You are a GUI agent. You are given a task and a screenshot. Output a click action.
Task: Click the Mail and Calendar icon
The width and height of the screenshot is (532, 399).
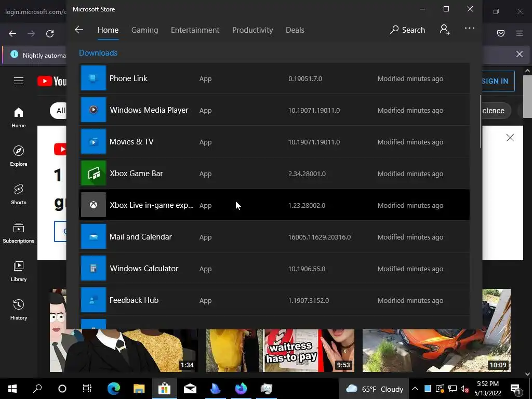tap(94, 237)
